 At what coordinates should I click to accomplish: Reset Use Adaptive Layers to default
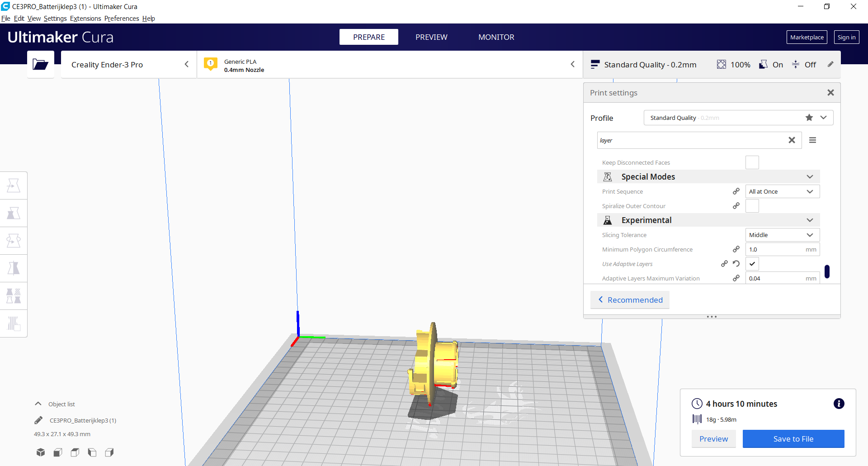click(736, 264)
